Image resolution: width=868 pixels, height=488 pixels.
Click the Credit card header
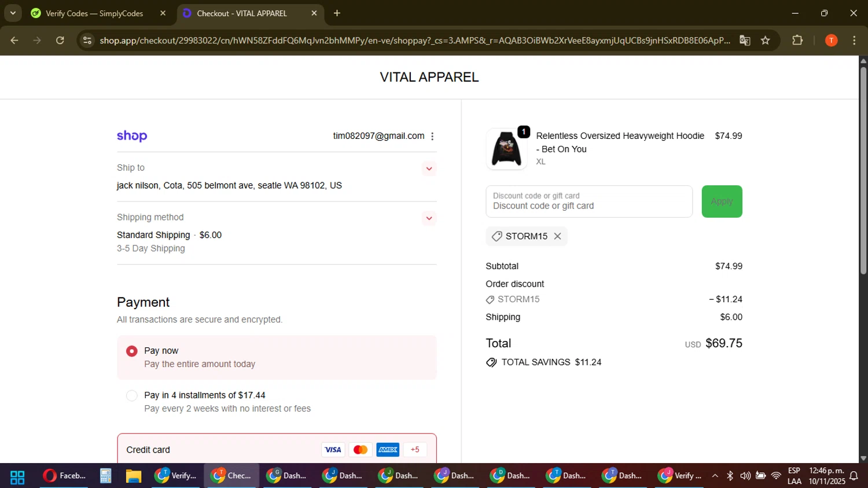[277, 450]
